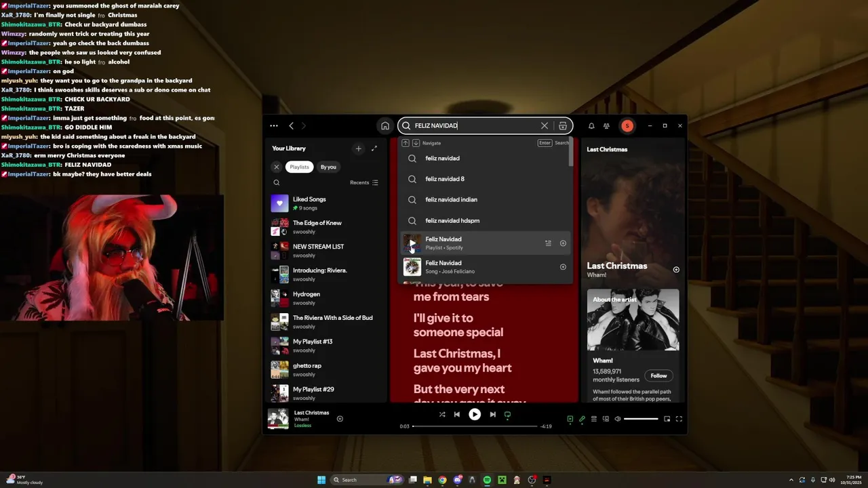Image resolution: width=868 pixels, height=488 pixels.
Task: Add Last Christmas to Liked in right panel
Action: pos(676,270)
